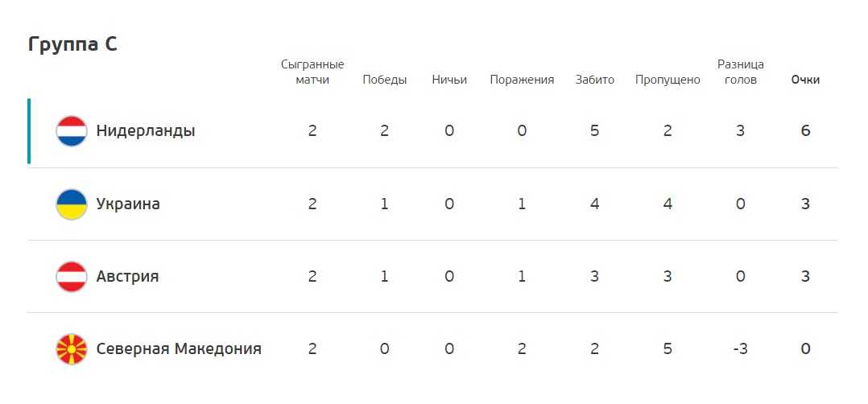Open the Австрия team link
The height and width of the screenshot is (404, 868).
(x=127, y=276)
